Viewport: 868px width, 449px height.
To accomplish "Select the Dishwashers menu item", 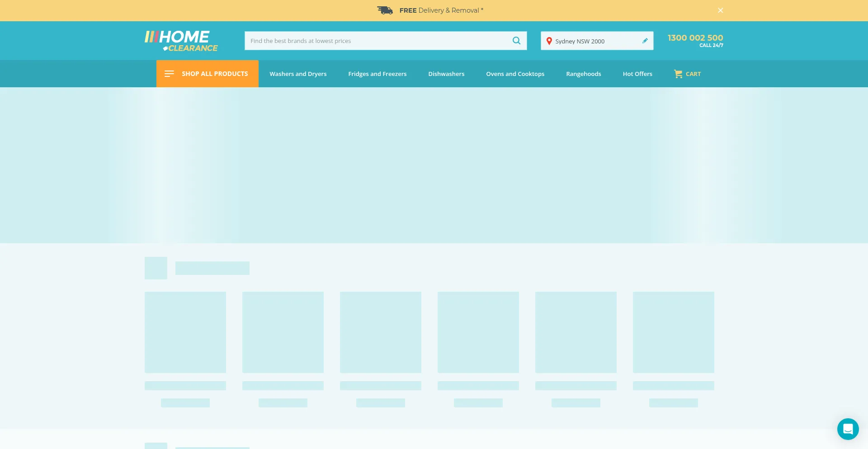I will click(x=446, y=74).
